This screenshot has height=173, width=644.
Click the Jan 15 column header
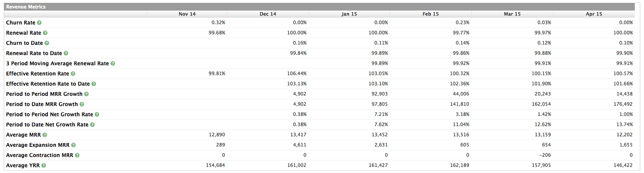coord(349,14)
